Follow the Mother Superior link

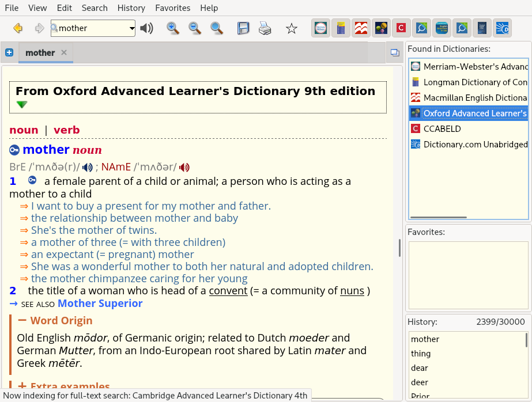(x=100, y=304)
